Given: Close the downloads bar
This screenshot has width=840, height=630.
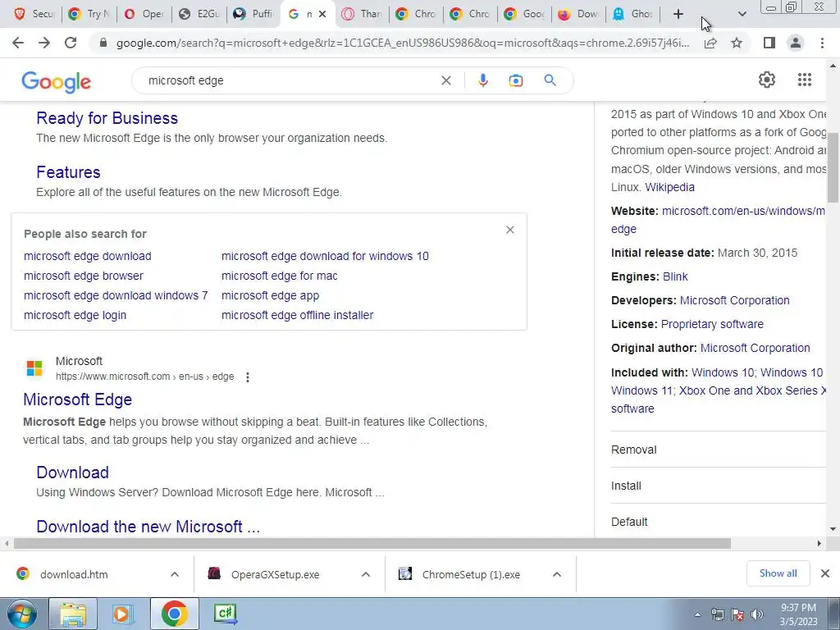Looking at the screenshot, I should (825, 573).
